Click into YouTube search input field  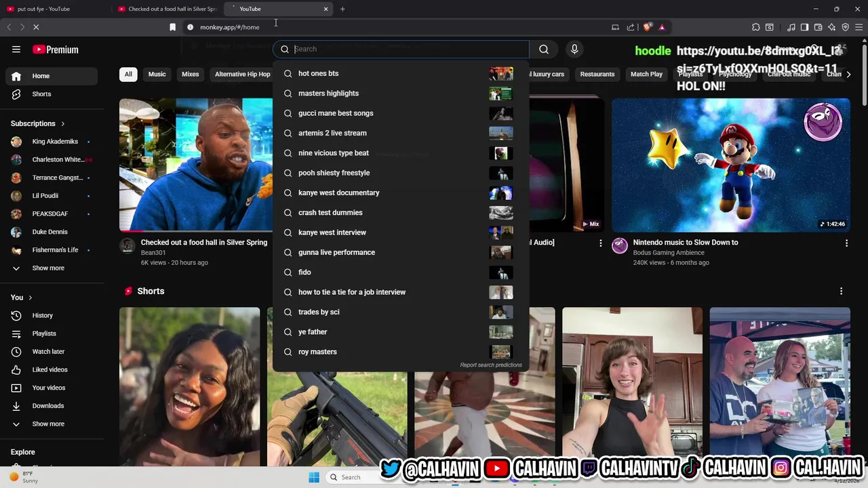pyautogui.click(x=409, y=49)
